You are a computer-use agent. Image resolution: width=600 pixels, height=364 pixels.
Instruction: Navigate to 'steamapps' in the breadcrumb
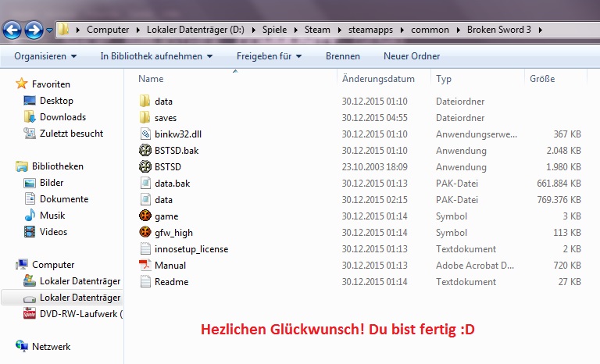[370, 30]
